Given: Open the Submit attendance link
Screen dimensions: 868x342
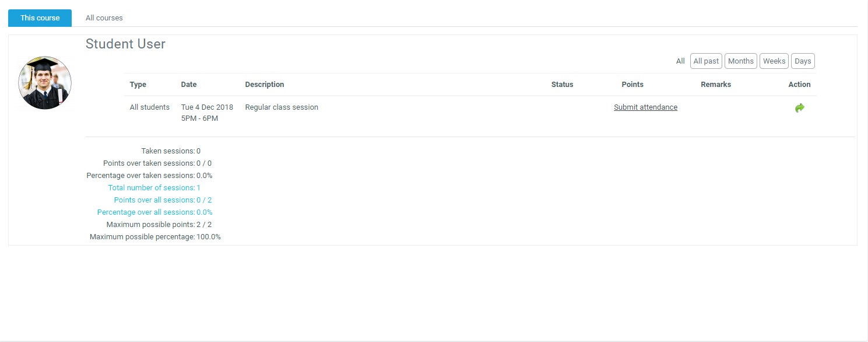Looking at the screenshot, I should click(645, 107).
